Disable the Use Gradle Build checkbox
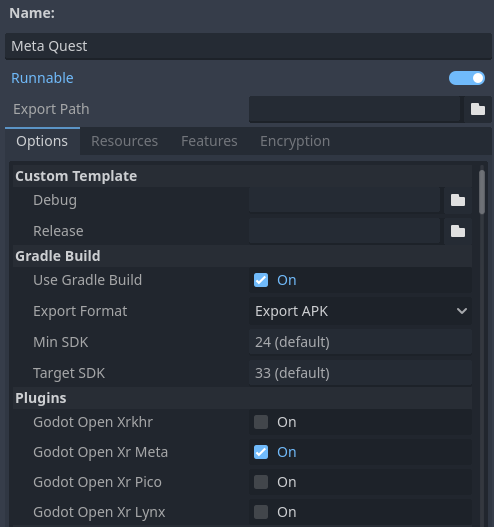Screen dimensions: 494x527 [261, 280]
